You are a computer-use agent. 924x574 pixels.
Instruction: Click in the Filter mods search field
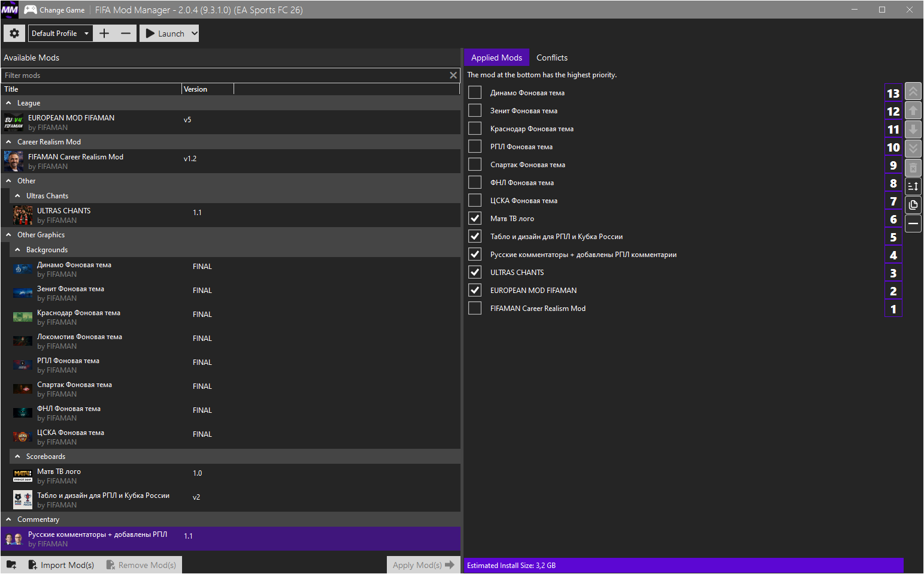point(225,75)
